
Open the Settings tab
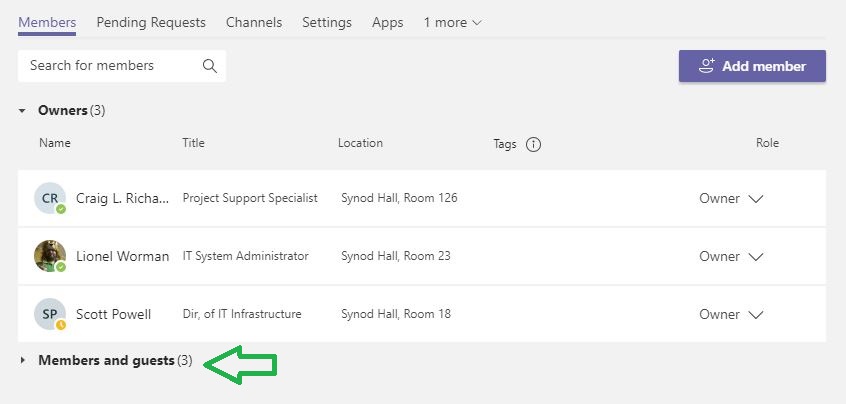(327, 23)
